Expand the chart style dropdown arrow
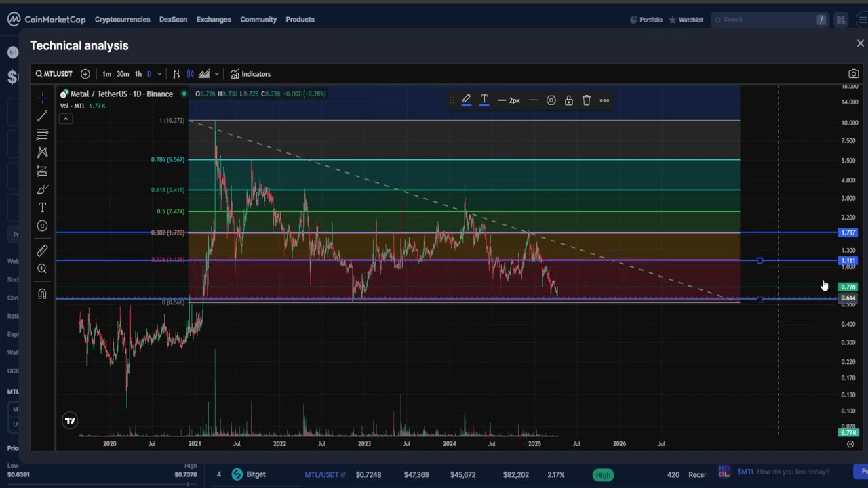 [216, 74]
